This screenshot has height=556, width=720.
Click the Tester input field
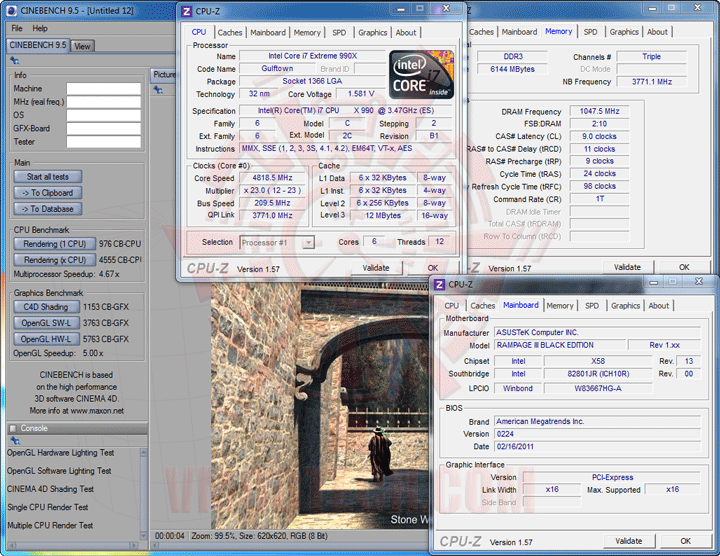[104, 142]
